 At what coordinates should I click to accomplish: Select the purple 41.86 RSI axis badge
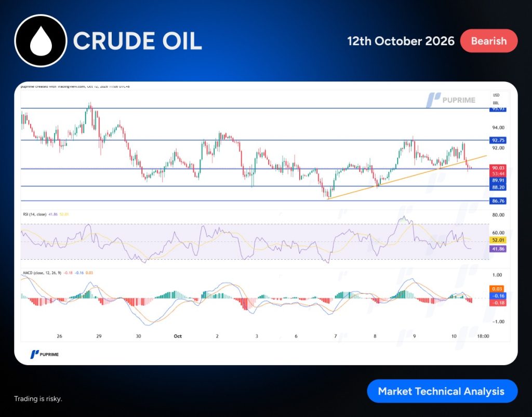click(498, 249)
